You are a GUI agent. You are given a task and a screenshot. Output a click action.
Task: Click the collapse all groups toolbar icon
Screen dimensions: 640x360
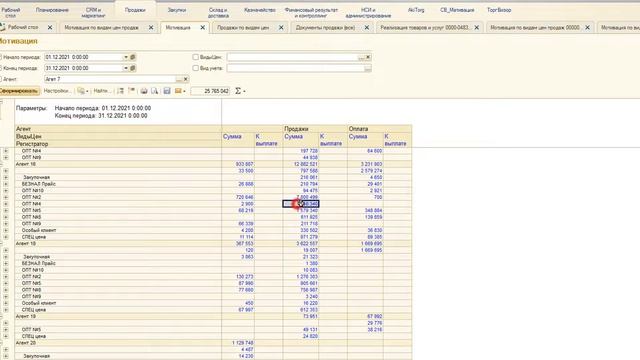click(x=131, y=91)
